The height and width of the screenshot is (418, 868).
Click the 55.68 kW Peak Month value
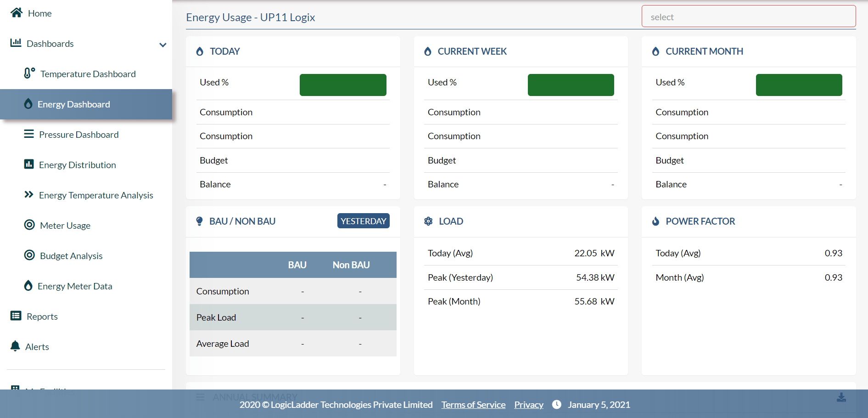594,301
